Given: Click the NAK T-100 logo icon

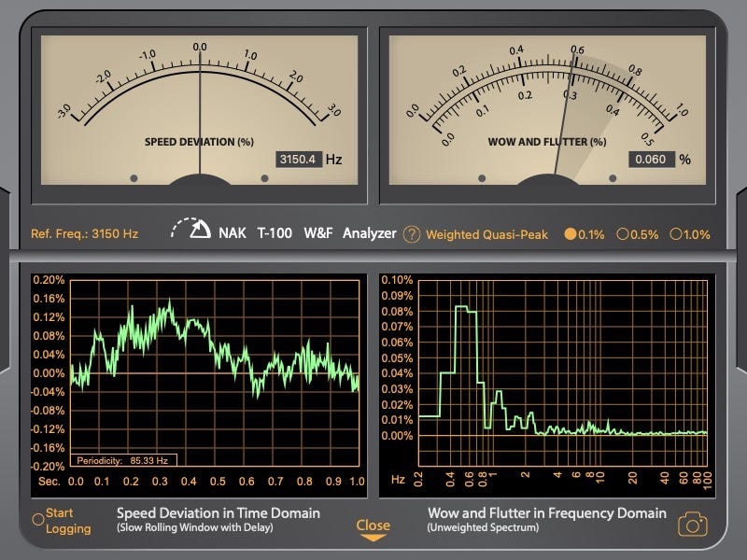Looking at the screenshot, I should point(190,229).
